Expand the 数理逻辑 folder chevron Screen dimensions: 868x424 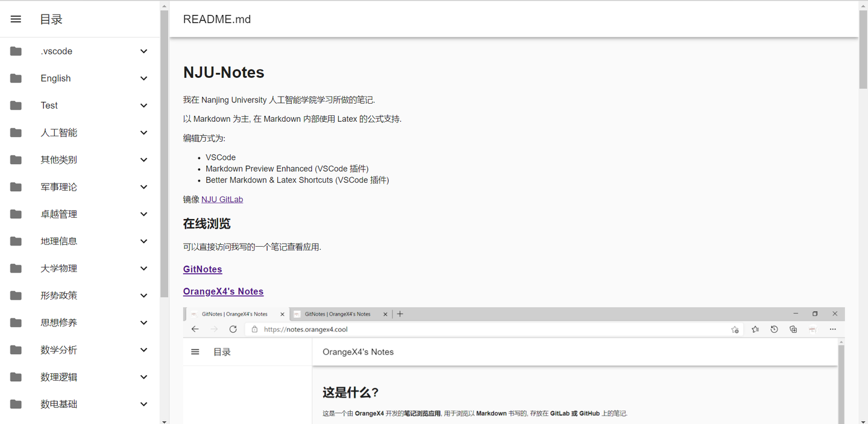[x=143, y=376]
